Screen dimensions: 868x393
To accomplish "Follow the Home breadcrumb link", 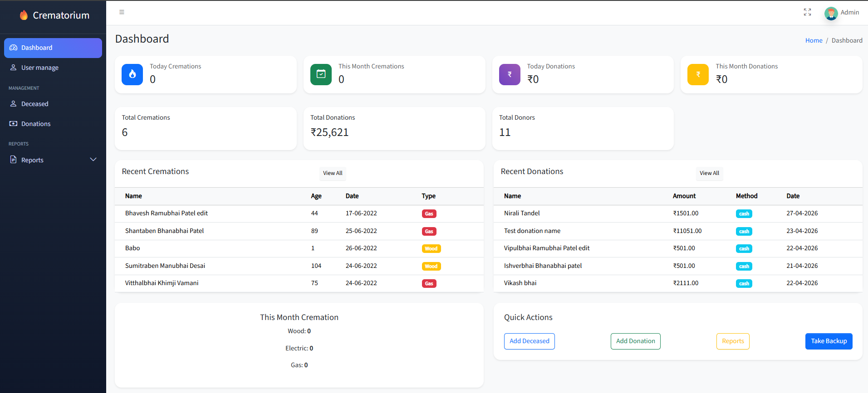I will pyautogui.click(x=814, y=40).
